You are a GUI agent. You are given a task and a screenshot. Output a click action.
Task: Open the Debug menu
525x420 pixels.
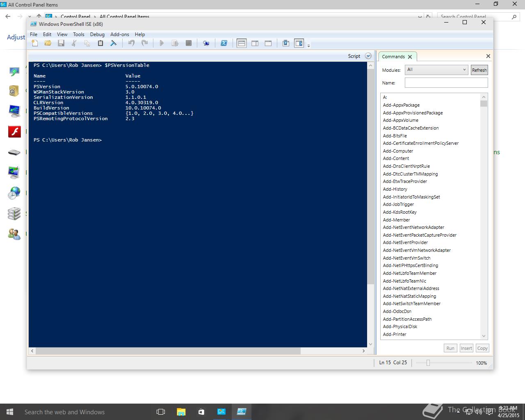pos(97,34)
